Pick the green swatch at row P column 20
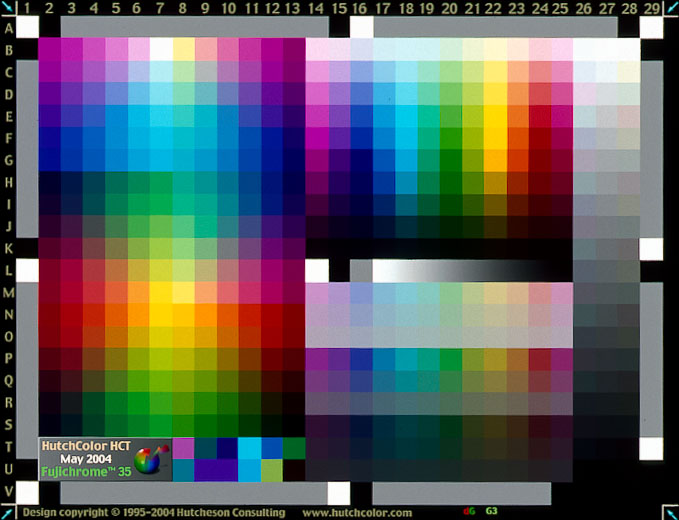The height and width of the screenshot is (520, 679). click(451, 359)
